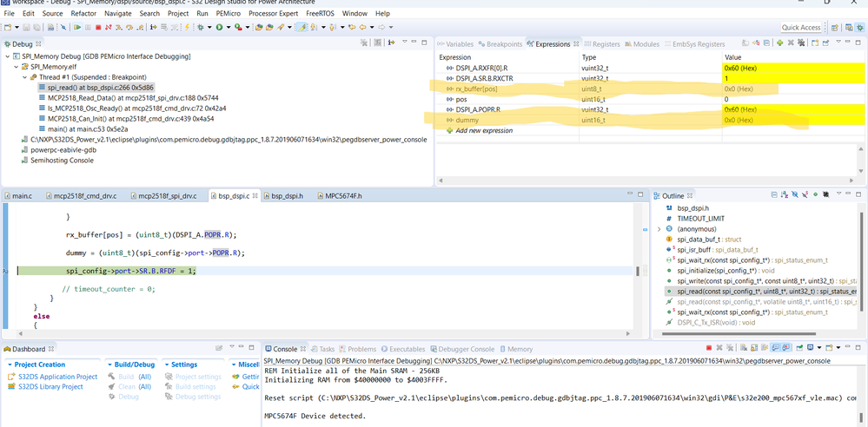Collapse the SPI_Memory.elf tree node

coord(16,66)
